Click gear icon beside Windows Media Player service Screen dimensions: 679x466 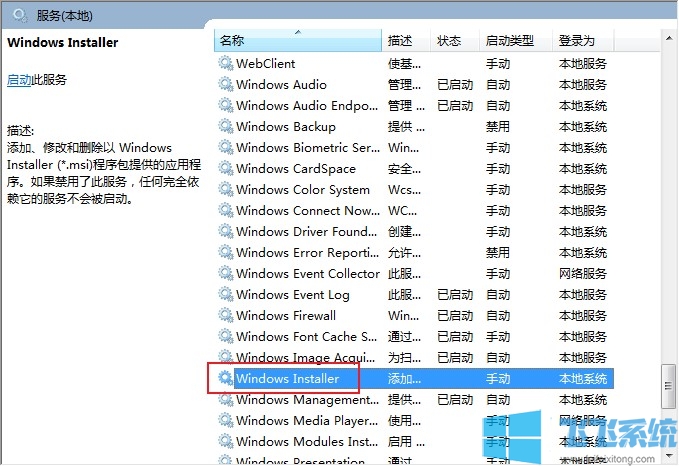pyautogui.click(x=226, y=421)
